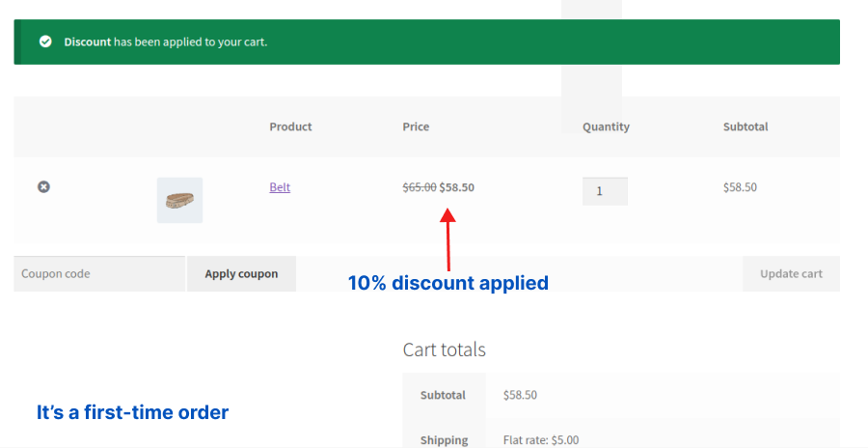Open the Belt product thumbnail
This screenshot has width=868, height=448.
[180, 200]
